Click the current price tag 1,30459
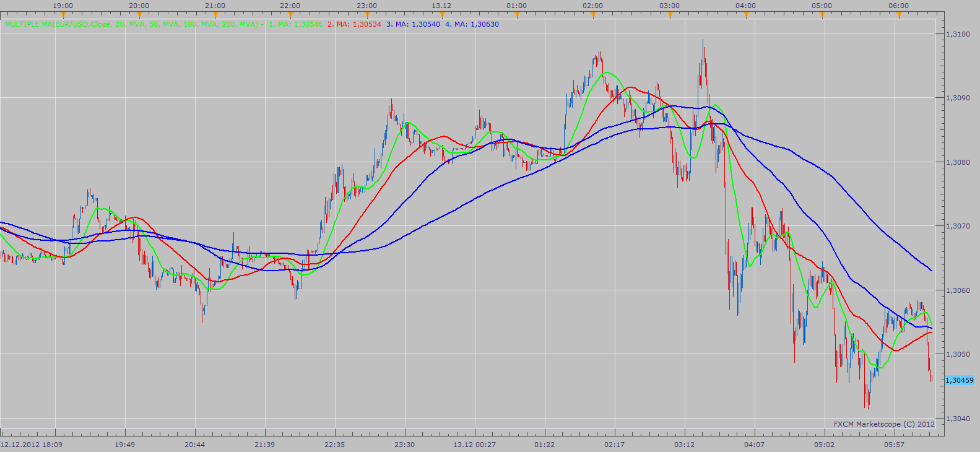 pyautogui.click(x=960, y=380)
